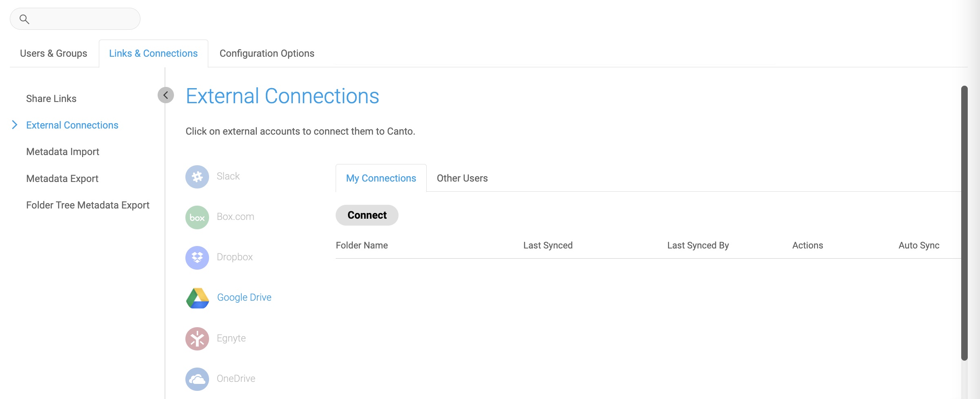Click the chevron beside External Connections
Screen dimensions: 980x399
coord(15,125)
